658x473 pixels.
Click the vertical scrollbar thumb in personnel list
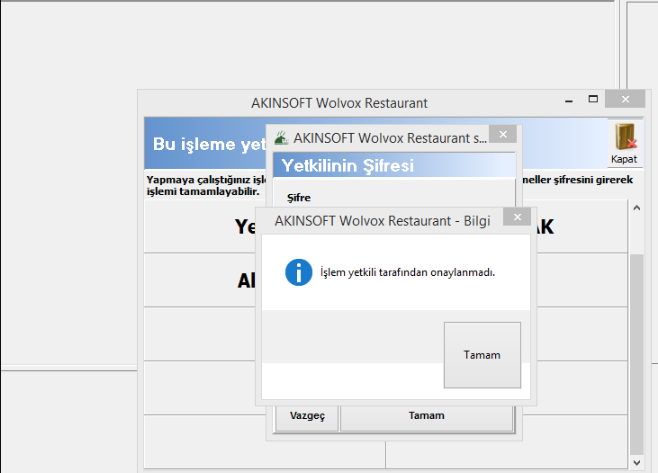tap(637, 354)
